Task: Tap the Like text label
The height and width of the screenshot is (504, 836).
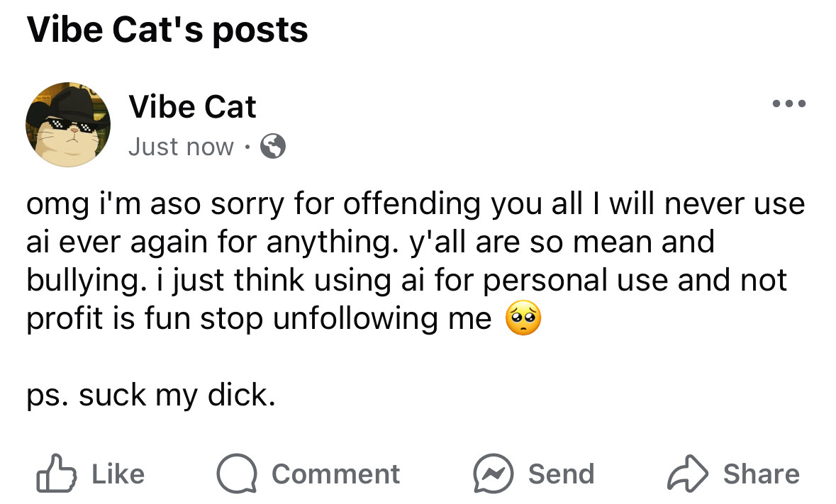Action: pos(118,474)
